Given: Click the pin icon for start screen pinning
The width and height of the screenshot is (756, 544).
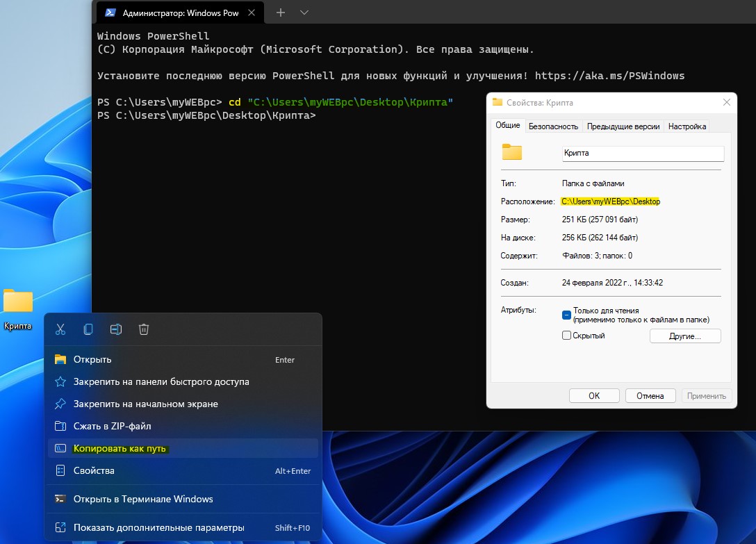Looking at the screenshot, I should pos(60,404).
